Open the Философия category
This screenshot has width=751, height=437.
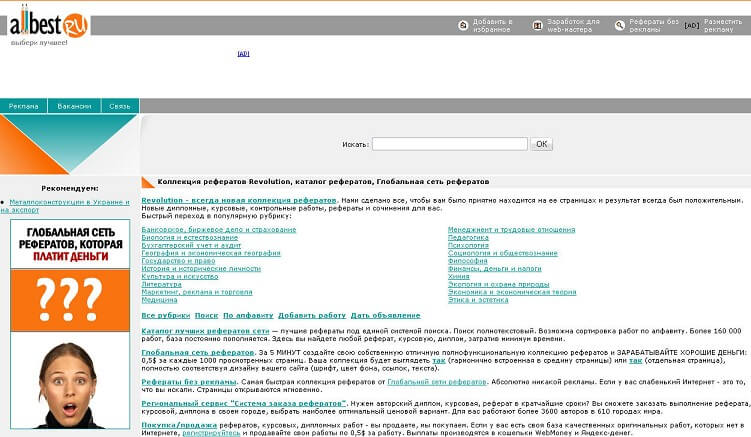pyautogui.click(x=467, y=261)
